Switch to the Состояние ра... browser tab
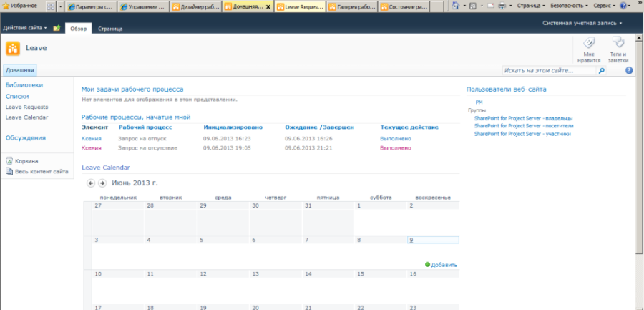This screenshot has width=644, height=310. 404,7
